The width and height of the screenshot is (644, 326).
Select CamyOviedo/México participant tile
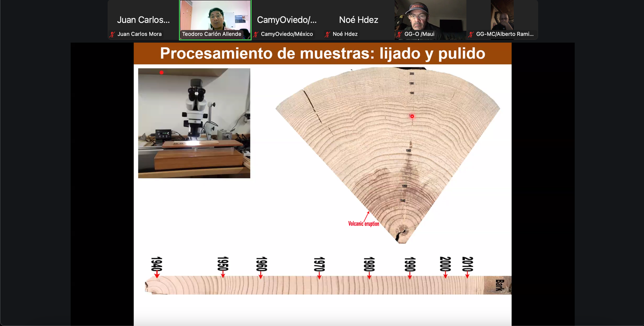click(287, 20)
